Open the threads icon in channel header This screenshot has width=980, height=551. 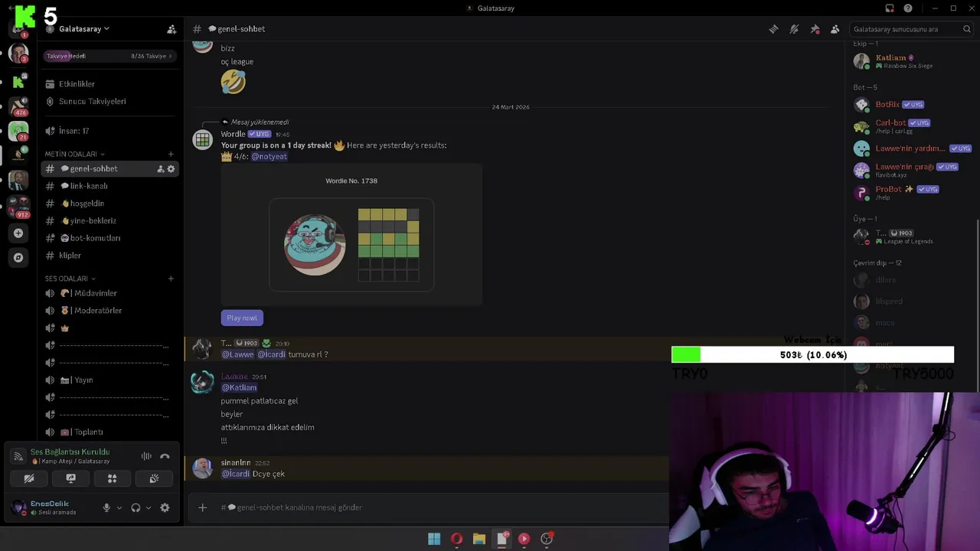pyautogui.click(x=774, y=29)
